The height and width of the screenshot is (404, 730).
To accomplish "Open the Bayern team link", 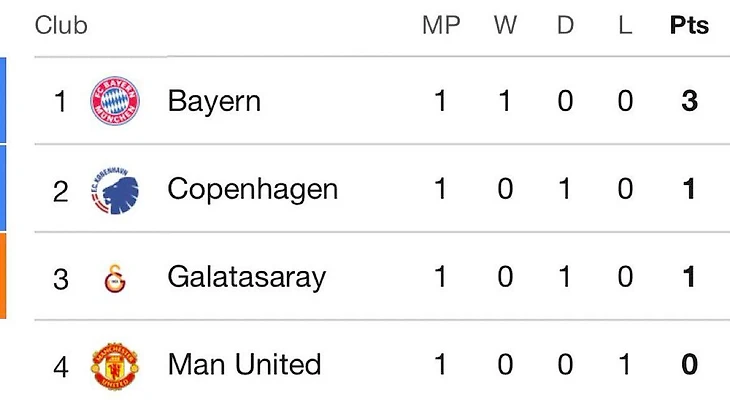I will tap(214, 101).
